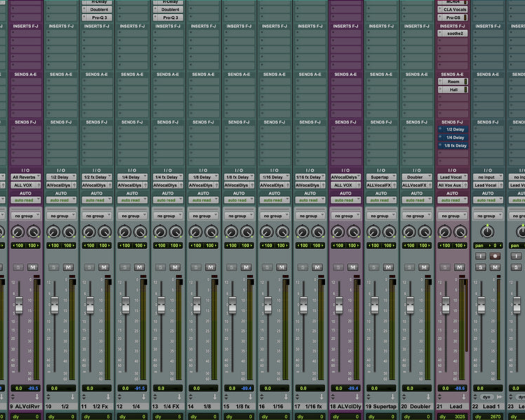Click the volume fader on 9 ALVclRvr
This screenshot has width=525, height=420.
19,305
